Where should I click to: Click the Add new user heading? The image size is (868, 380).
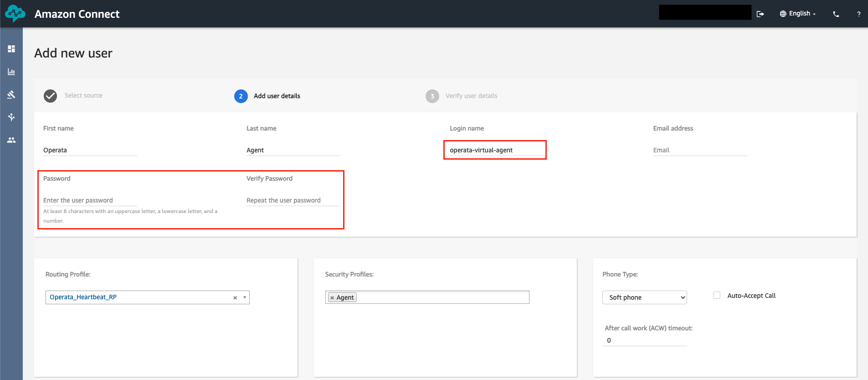tap(73, 53)
